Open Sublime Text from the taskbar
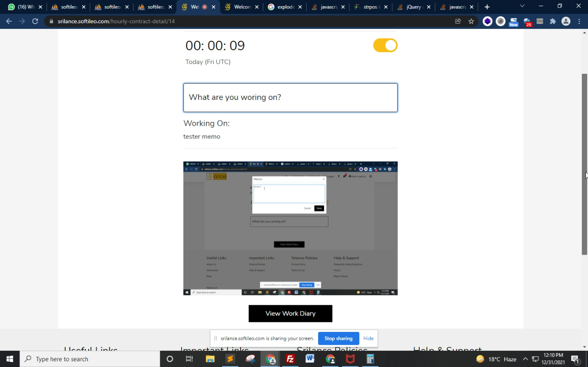The image size is (588, 367). pyautogui.click(x=230, y=359)
